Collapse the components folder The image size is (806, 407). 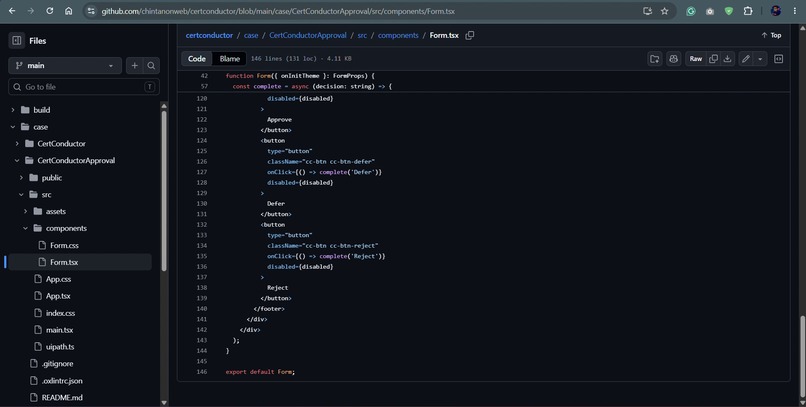(25, 228)
